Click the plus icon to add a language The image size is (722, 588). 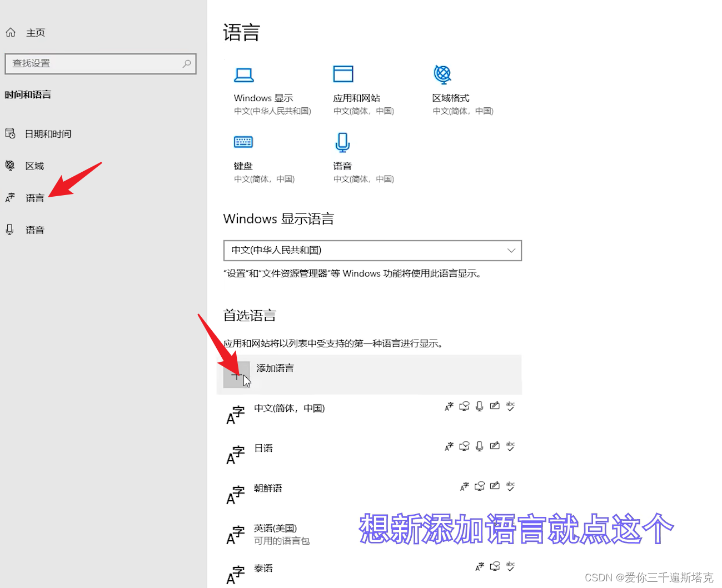click(236, 375)
